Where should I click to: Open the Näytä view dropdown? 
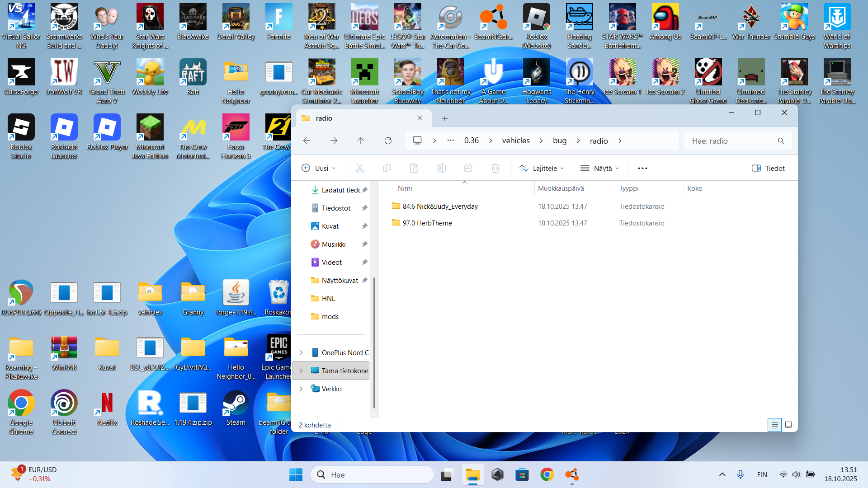click(599, 168)
